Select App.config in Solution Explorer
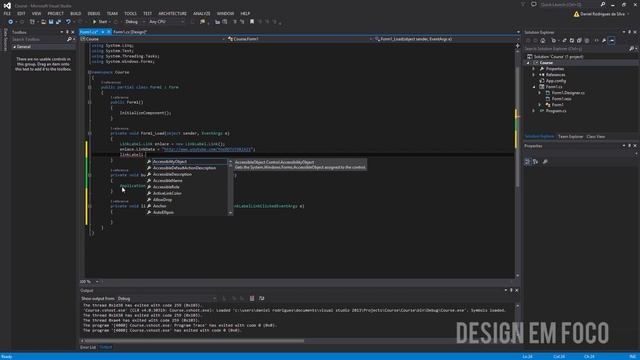This screenshot has height=360, width=640. (556, 81)
